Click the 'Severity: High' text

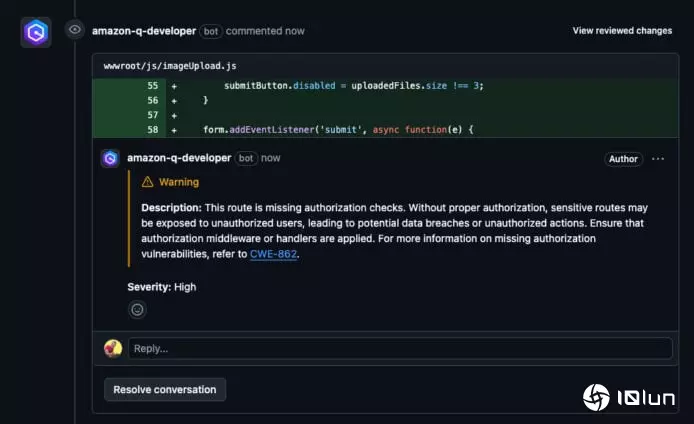tap(162, 287)
